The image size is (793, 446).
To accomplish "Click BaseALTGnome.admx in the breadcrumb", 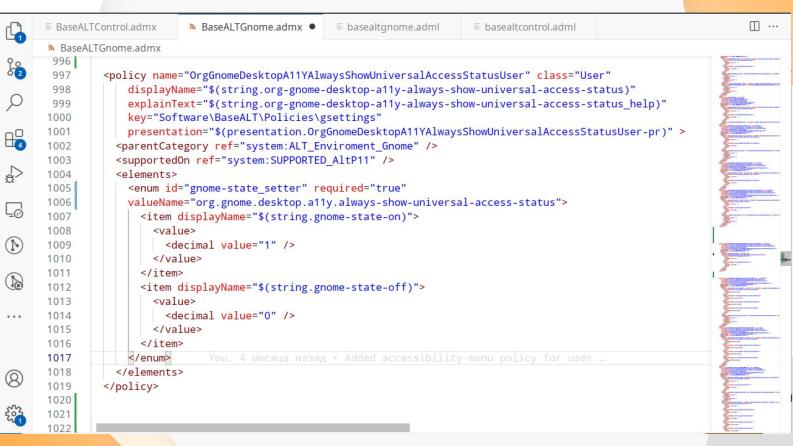I will click(110, 48).
